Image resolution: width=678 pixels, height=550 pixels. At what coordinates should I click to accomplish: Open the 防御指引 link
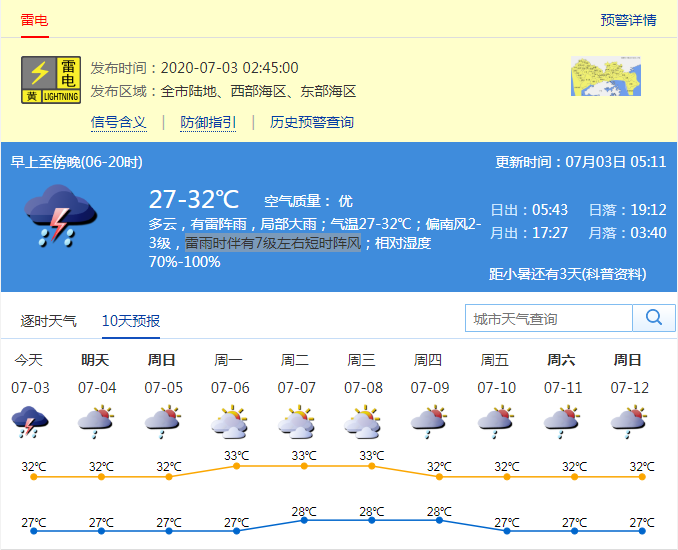[208, 122]
